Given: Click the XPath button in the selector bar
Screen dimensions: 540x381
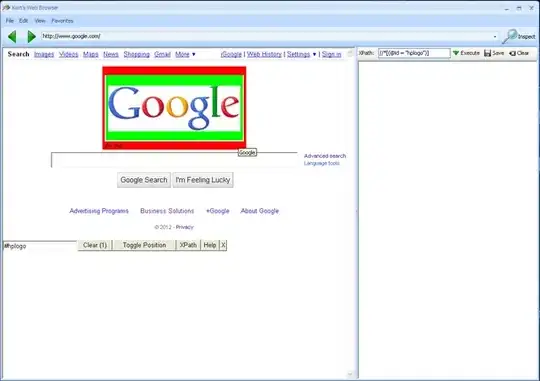Looking at the screenshot, I should point(188,245).
